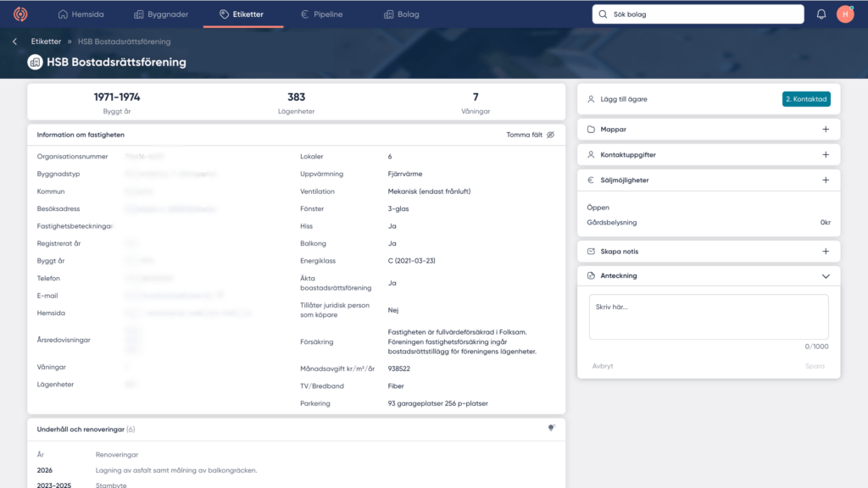Click the Ventilation value Mekanisk (endast frånluft)
Screen dimensions: 868x488
(x=429, y=191)
